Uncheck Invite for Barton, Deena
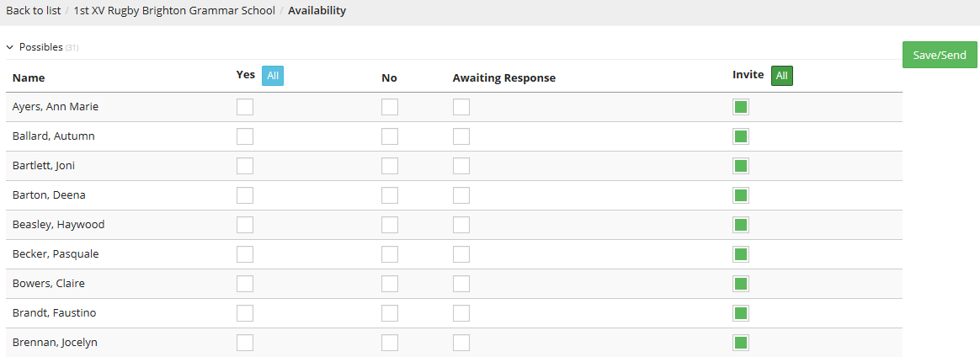Screen dimensions: 980x357 tap(741, 195)
